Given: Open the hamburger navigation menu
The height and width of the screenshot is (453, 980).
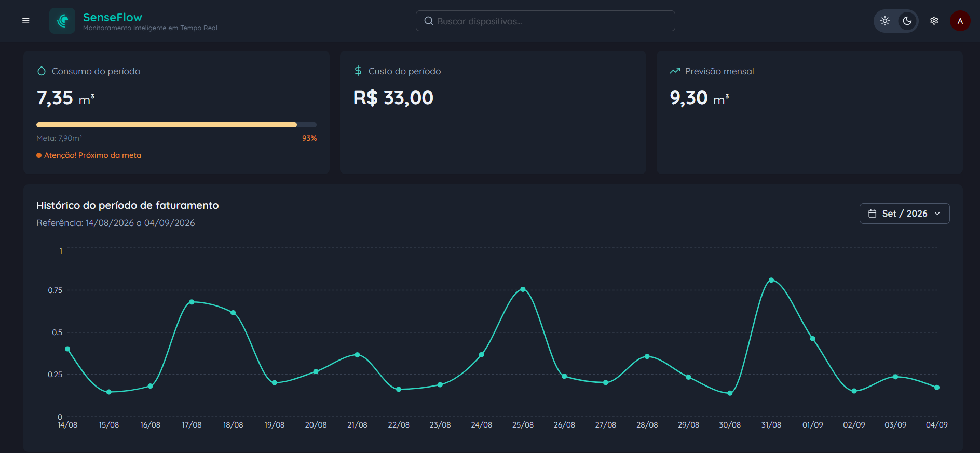Looking at the screenshot, I should coord(25,21).
